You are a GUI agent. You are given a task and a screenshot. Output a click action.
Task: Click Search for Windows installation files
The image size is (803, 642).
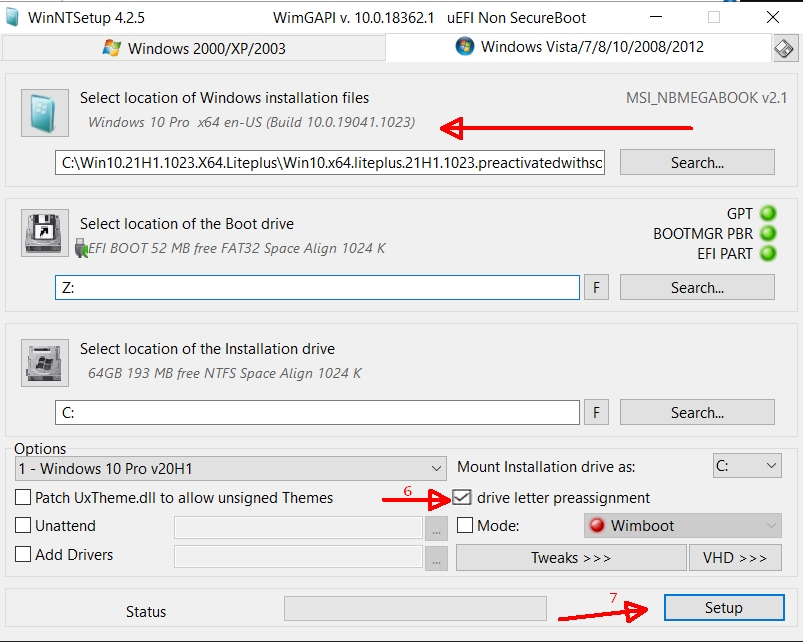click(697, 162)
